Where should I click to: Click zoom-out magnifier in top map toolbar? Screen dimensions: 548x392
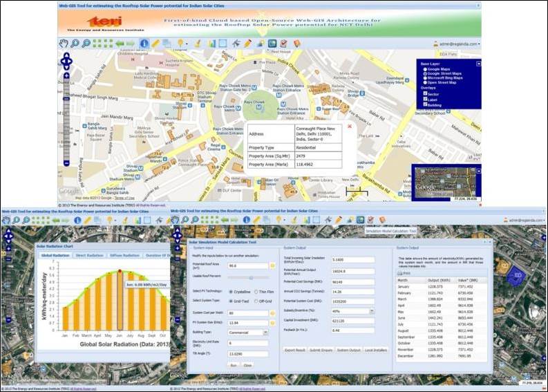point(86,44)
